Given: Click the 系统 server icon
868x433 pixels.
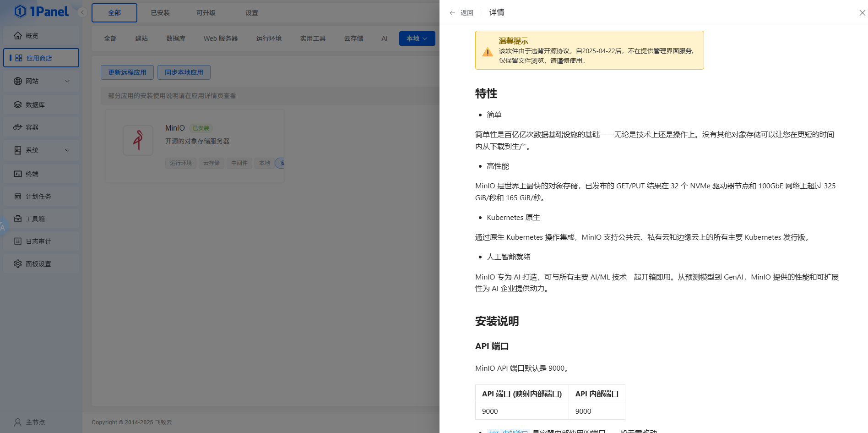Looking at the screenshot, I should [x=18, y=150].
